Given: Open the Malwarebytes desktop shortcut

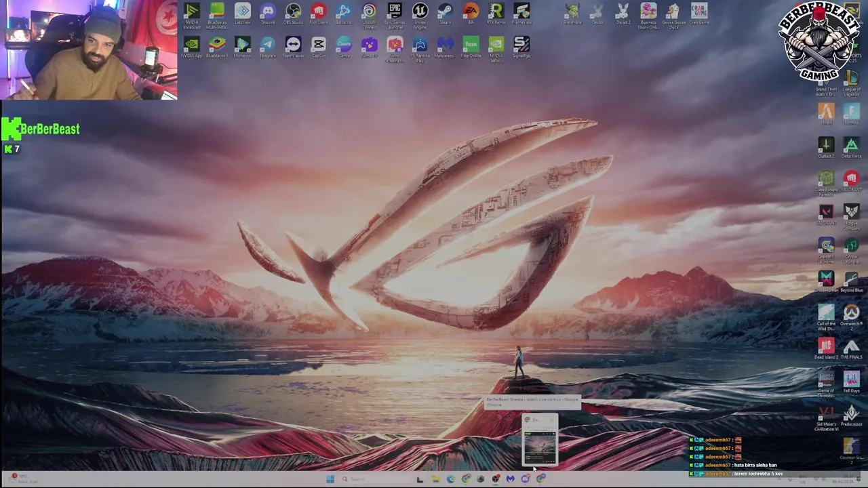Looking at the screenshot, I should click(445, 47).
